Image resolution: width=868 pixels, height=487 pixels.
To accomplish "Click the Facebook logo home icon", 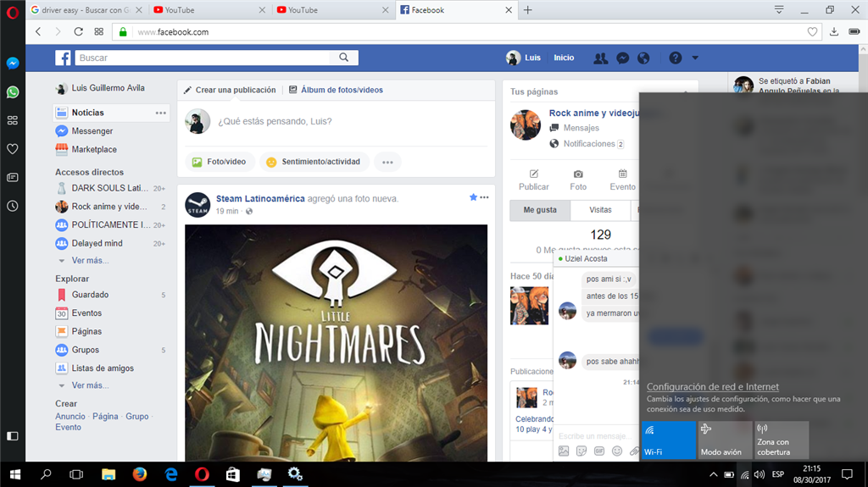I will (63, 58).
